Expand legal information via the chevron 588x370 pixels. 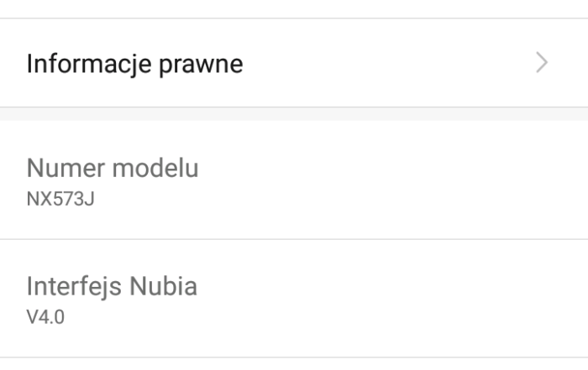coord(542,63)
